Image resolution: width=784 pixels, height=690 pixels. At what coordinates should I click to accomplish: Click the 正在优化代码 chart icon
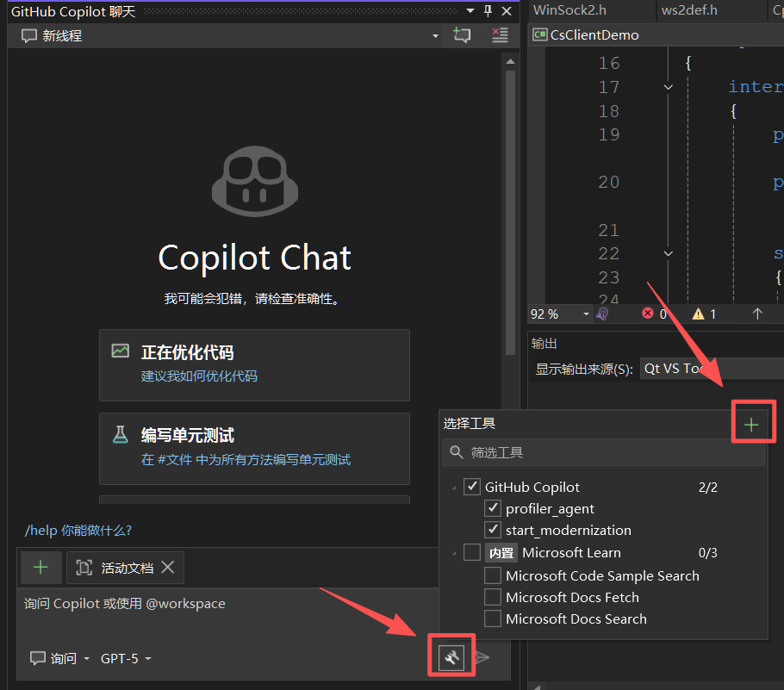point(120,351)
